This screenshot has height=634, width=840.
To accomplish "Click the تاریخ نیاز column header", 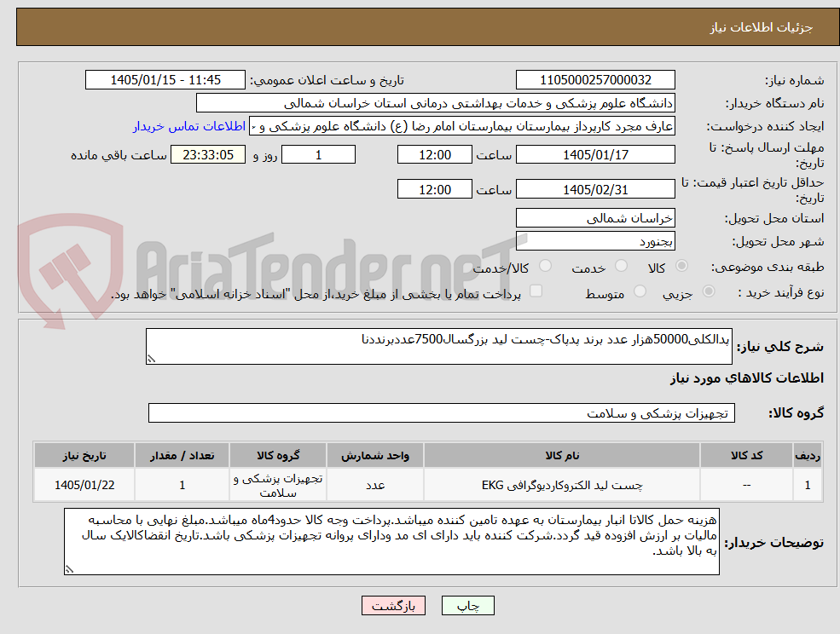I will point(84,455).
